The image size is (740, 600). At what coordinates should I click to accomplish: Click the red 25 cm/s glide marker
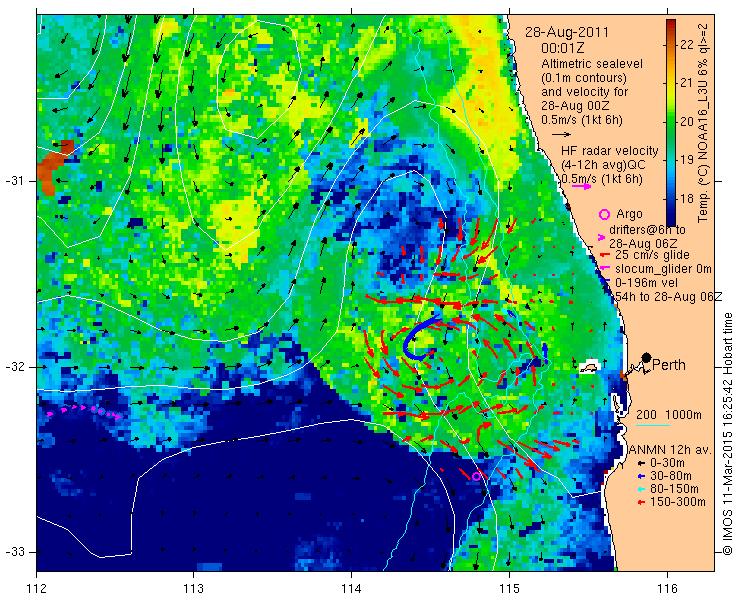click(x=603, y=255)
